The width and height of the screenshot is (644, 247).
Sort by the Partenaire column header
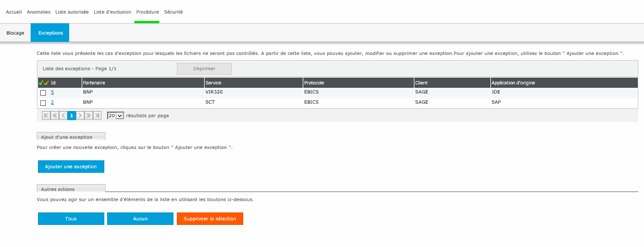pos(94,83)
